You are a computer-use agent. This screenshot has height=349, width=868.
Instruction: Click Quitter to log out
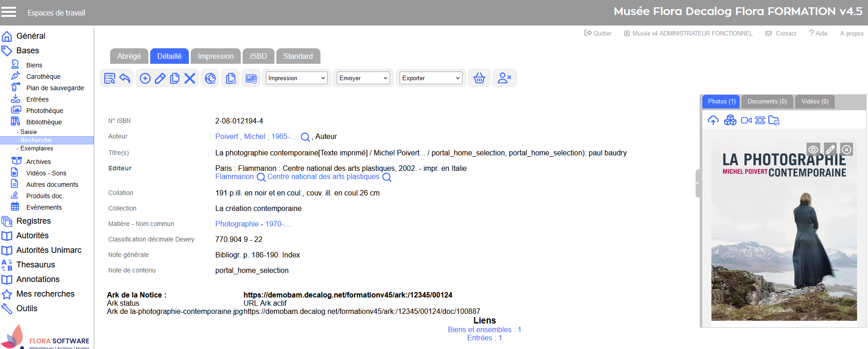(598, 33)
